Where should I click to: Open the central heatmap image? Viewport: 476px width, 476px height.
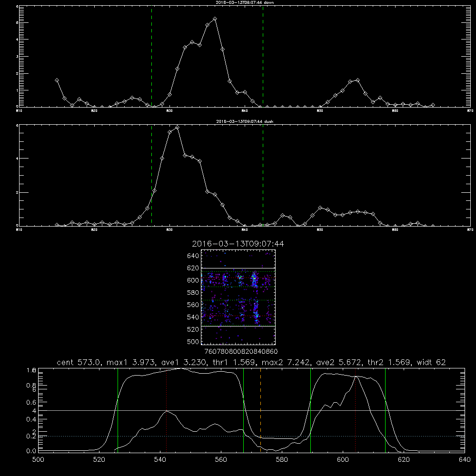(x=238, y=297)
